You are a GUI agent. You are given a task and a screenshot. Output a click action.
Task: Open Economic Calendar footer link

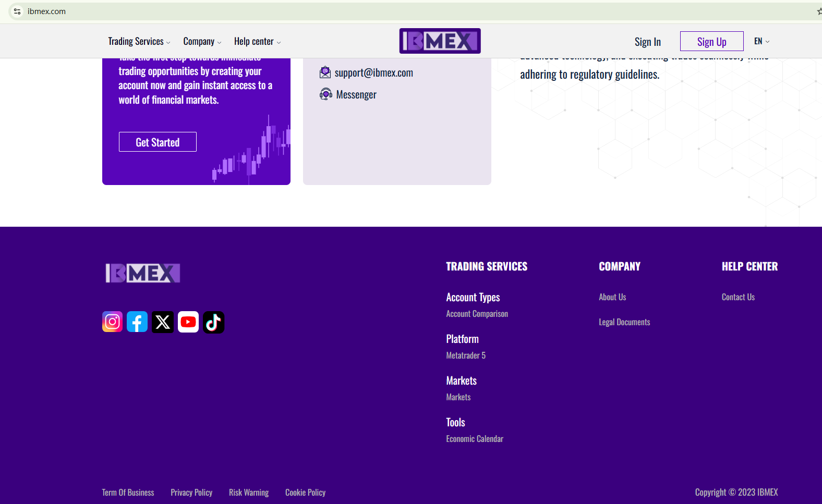click(475, 439)
